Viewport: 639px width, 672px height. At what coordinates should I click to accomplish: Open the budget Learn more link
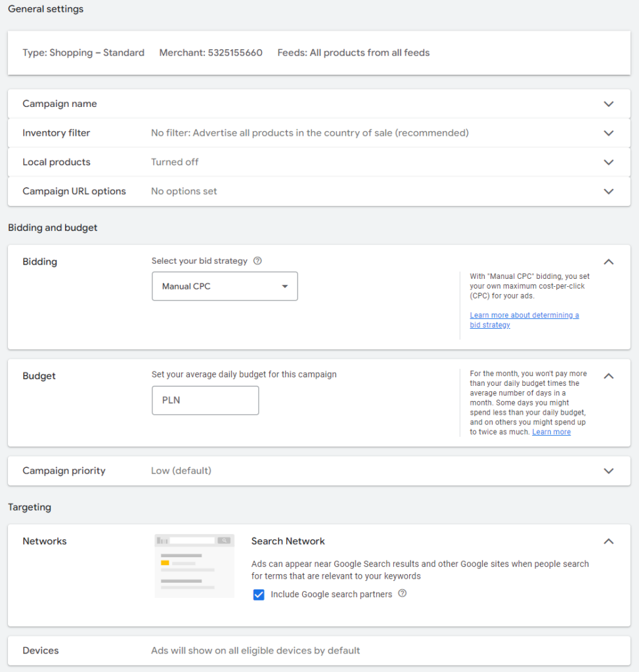552,432
